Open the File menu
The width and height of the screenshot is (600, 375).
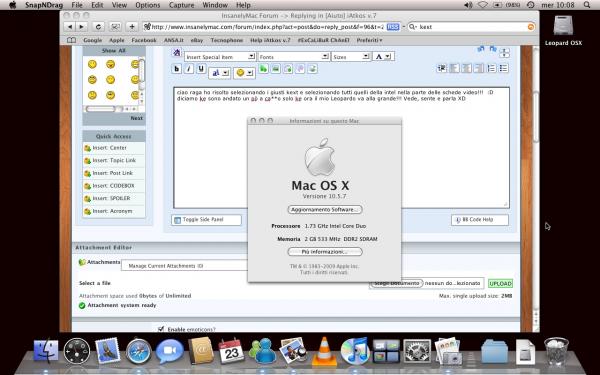tap(77, 5)
